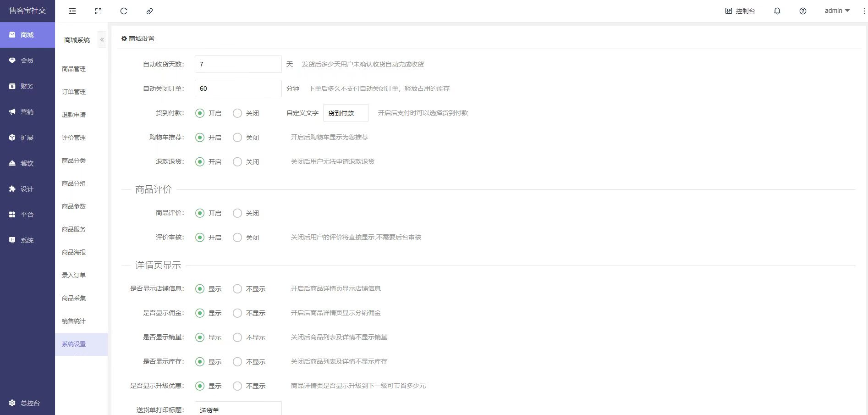Click the 货到付款 custom text field
This screenshot has width=868, height=415.
346,113
